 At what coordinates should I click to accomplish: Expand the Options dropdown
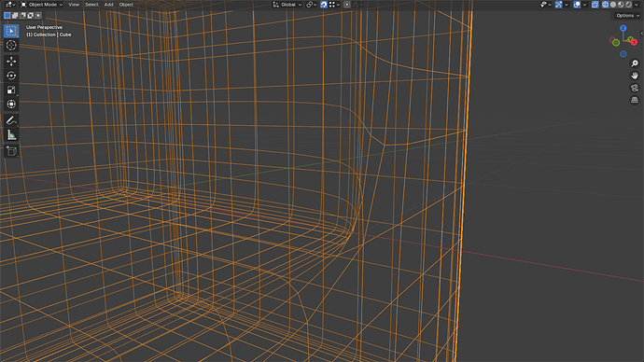click(x=627, y=16)
